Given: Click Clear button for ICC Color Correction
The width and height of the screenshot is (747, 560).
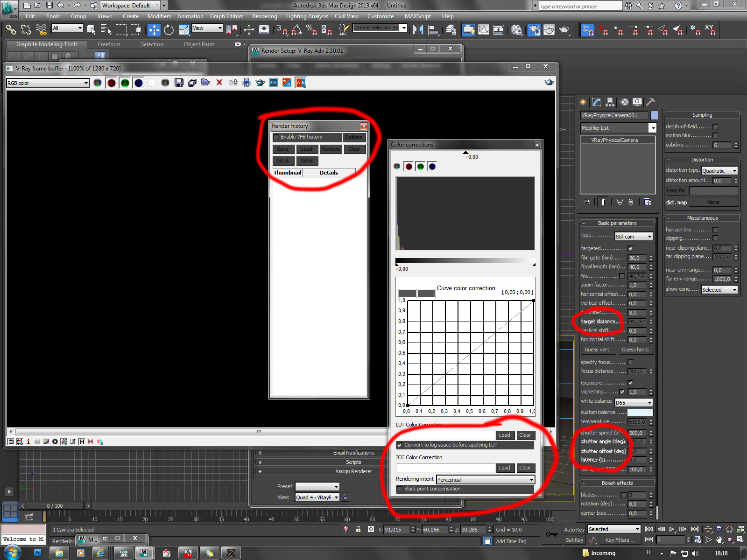Looking at the screenshot, I should [x=525, y=468].
